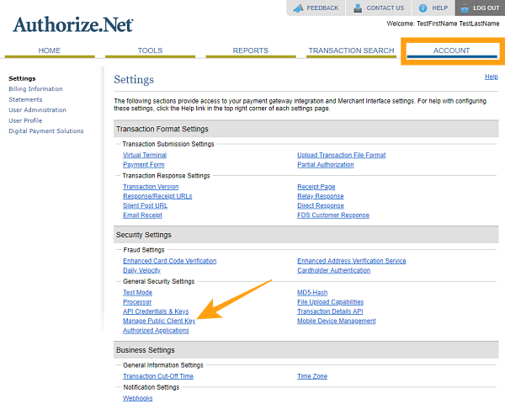The height and width of the screenshot is (420, 505).
Task: Open the Processor link
Action: [x=137, y=302]
